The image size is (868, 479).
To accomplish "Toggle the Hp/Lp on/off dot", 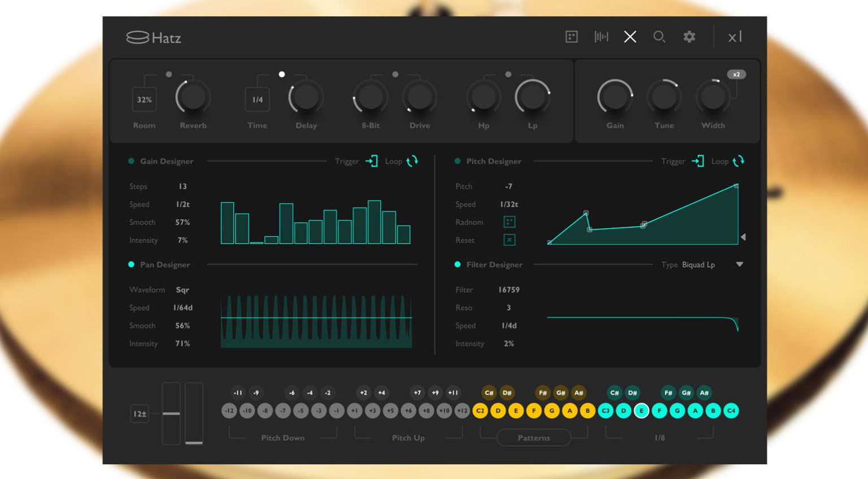I will coord(509,74).
